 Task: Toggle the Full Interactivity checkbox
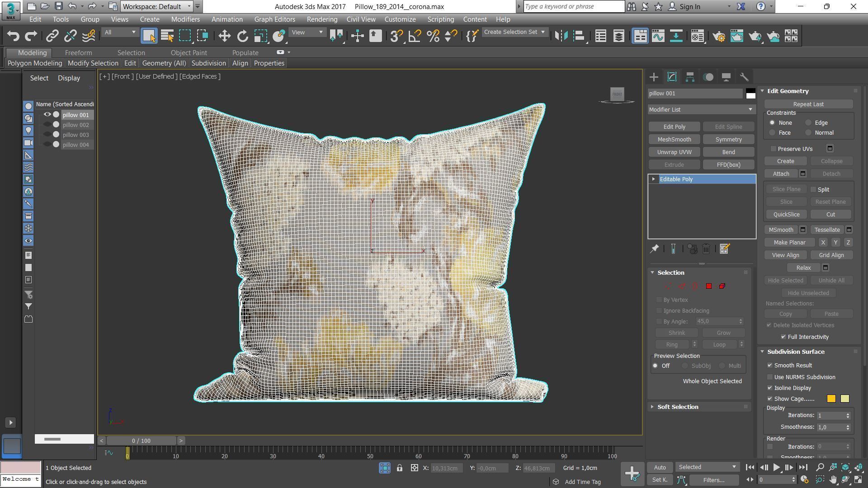(783, 337)
